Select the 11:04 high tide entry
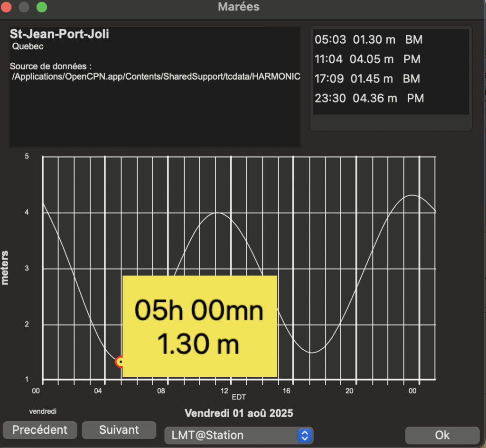This screenshot has height=448, width=486. pyautogui.click(x=368, y=59)
